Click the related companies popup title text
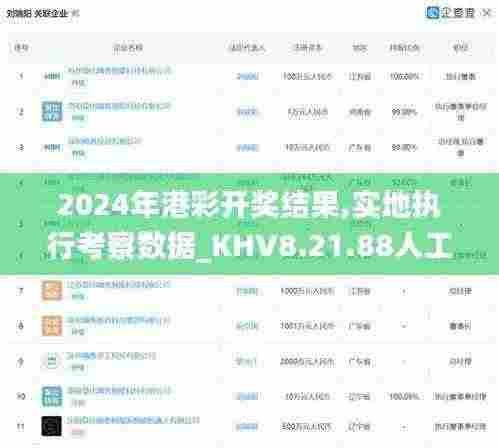Viewport: 499px width, 448px height. click(38, 13)
